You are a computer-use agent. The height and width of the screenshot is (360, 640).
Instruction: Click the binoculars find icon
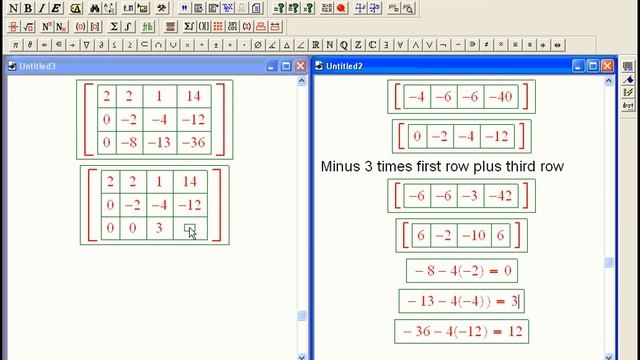95,8
